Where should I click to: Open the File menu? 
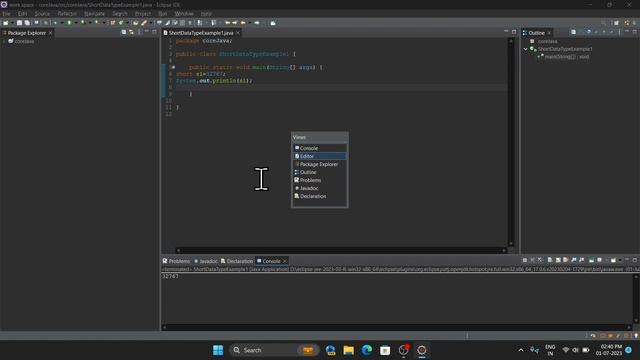[6, 13]
